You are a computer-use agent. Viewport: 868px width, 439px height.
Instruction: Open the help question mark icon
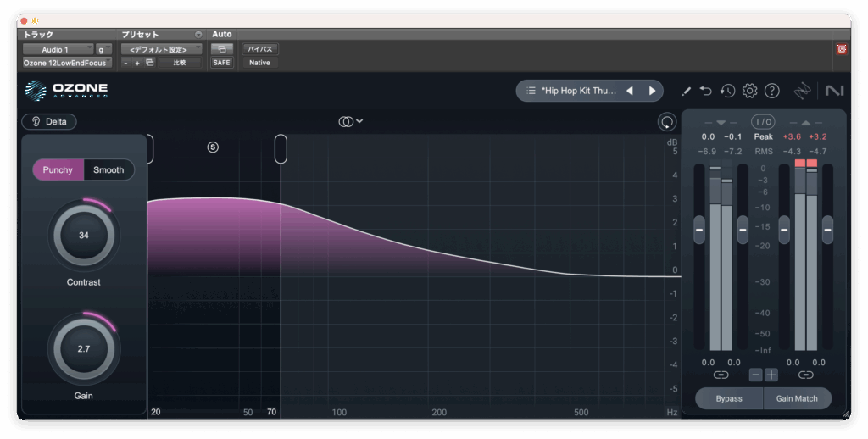771,91
